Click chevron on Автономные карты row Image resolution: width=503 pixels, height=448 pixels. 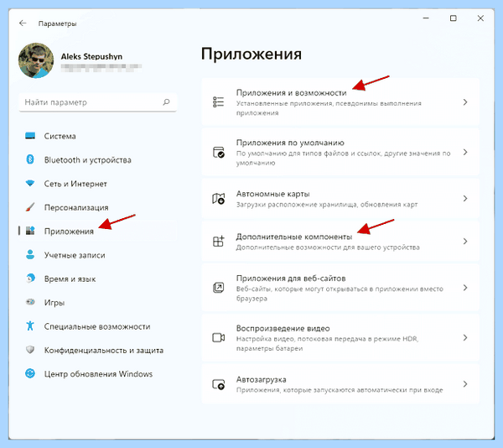click(465, 199)
